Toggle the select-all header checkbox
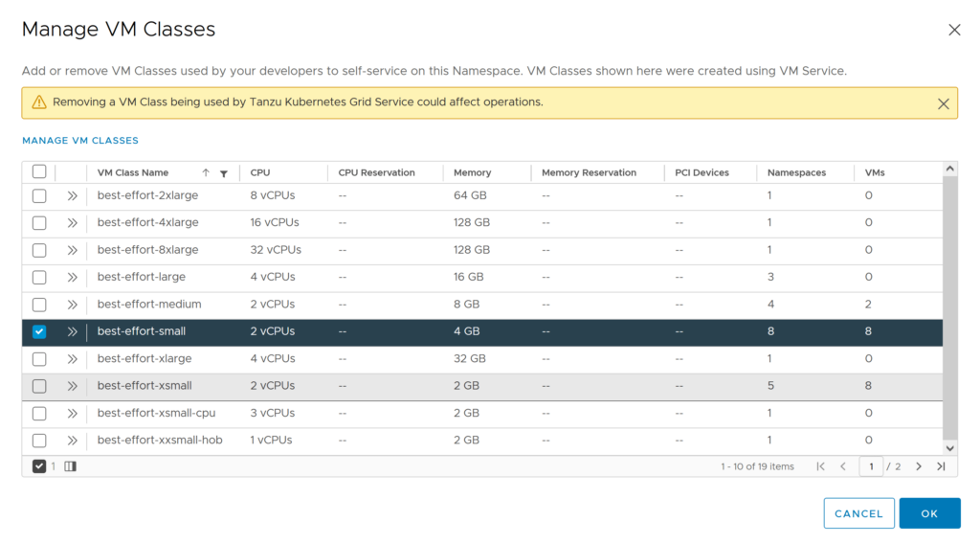Screen dimensions: 980x544 click(x=39, y=172)
